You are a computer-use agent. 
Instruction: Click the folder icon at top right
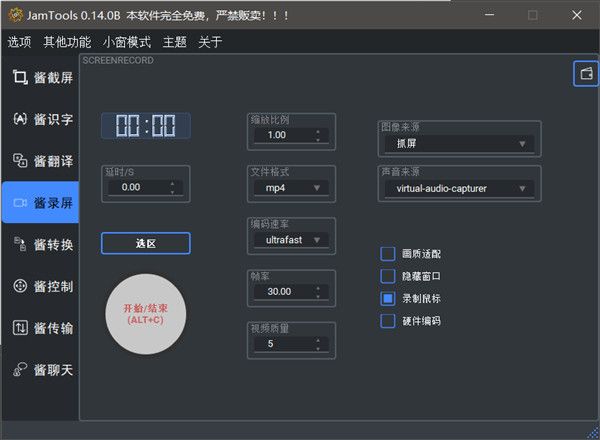point(586,73)
